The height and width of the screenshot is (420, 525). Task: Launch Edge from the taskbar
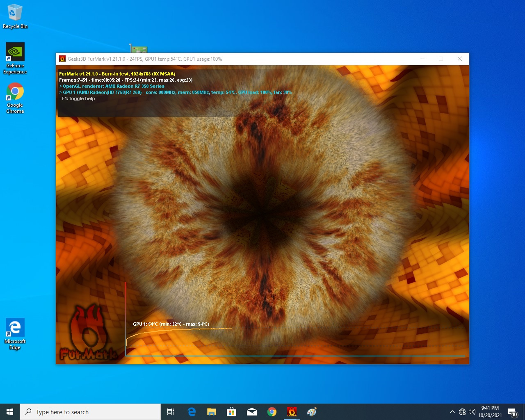click(x=192, y=412)
